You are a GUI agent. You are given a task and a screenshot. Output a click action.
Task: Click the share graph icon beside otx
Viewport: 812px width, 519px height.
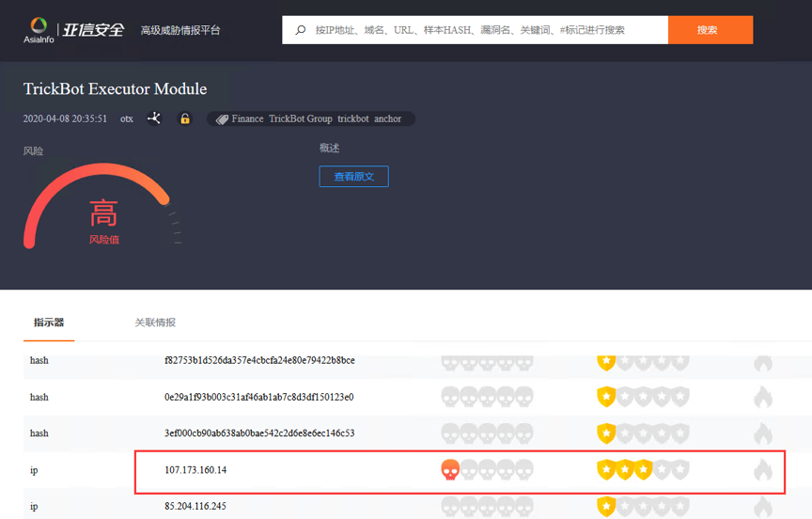pyautogui.click(x=154, y=118)
